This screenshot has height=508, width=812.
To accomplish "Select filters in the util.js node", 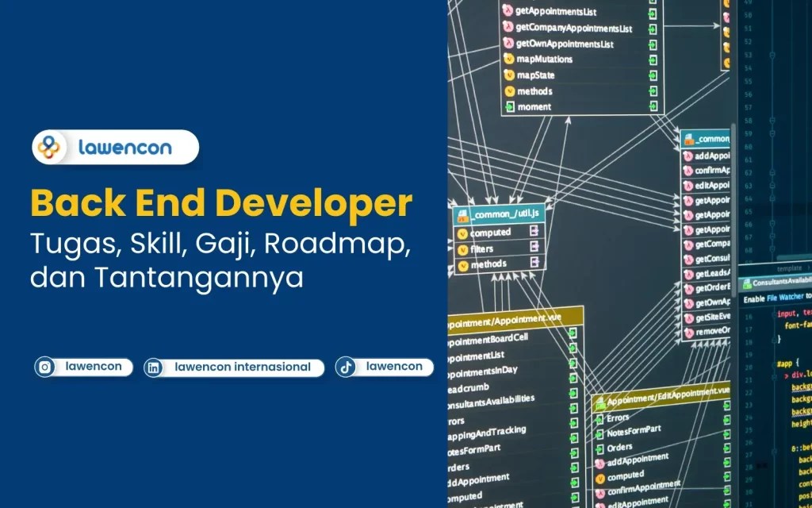I will [481, 248].
